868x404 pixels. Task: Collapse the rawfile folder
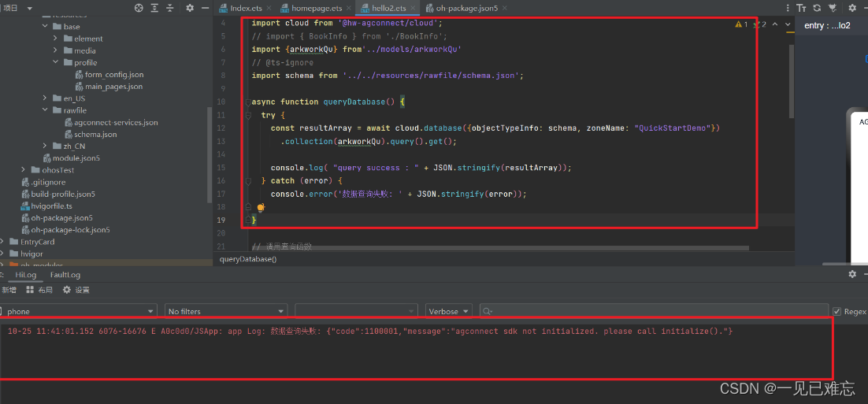(46, 110)
